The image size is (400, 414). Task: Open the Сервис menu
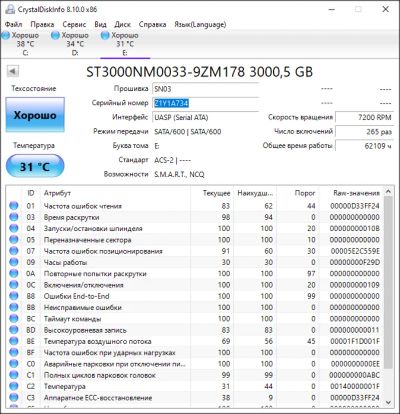74,24
